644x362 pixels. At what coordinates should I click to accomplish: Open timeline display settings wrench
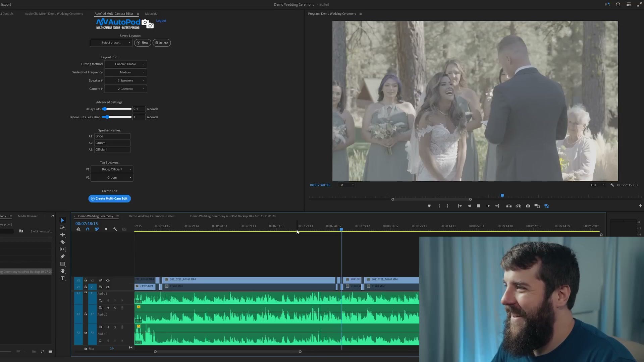click(x=115, y=229)
